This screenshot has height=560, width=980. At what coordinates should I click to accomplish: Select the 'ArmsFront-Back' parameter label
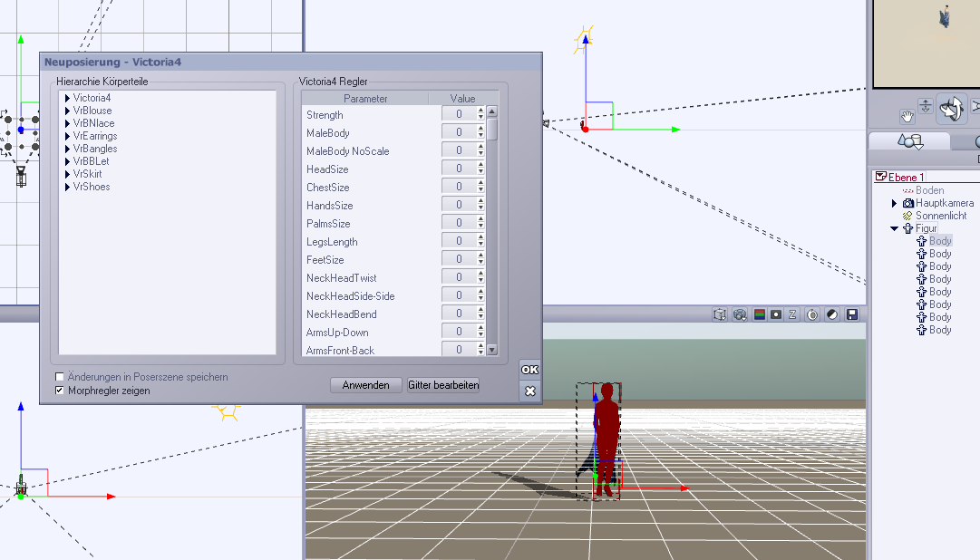[340, 351]
